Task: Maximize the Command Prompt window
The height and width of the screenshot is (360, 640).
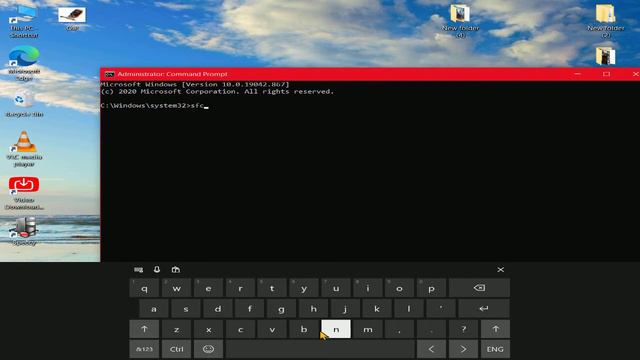Action: (607, 74)
